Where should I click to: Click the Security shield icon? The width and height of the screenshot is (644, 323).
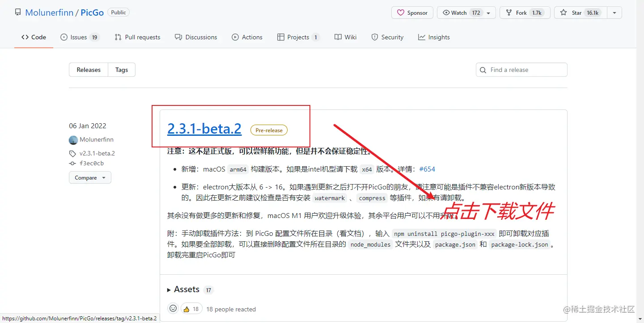375,37
